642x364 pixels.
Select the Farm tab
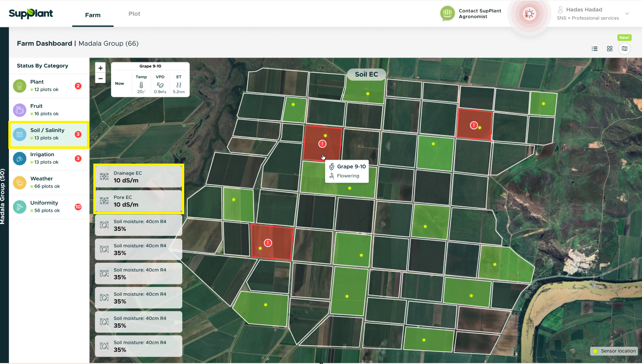coord(93,15)
